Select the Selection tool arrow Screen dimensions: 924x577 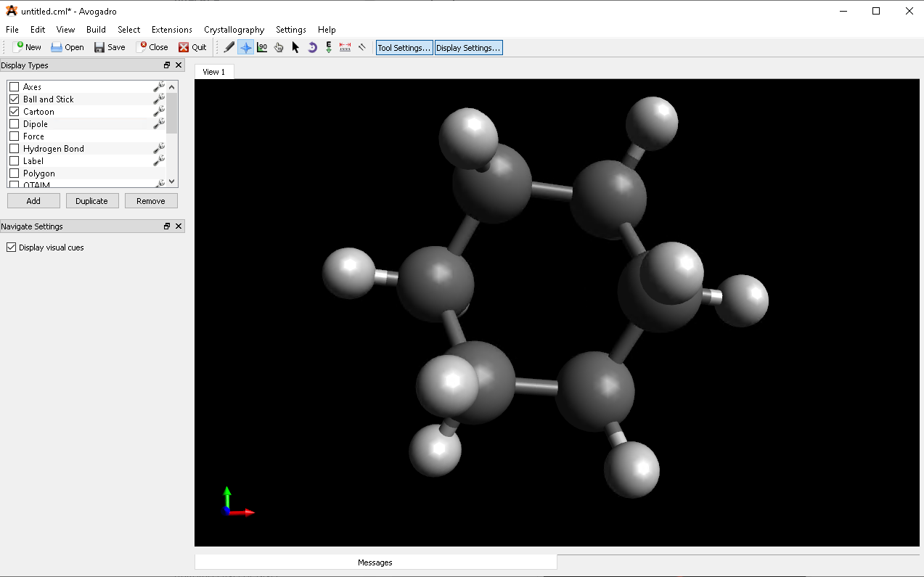[295, 46]
